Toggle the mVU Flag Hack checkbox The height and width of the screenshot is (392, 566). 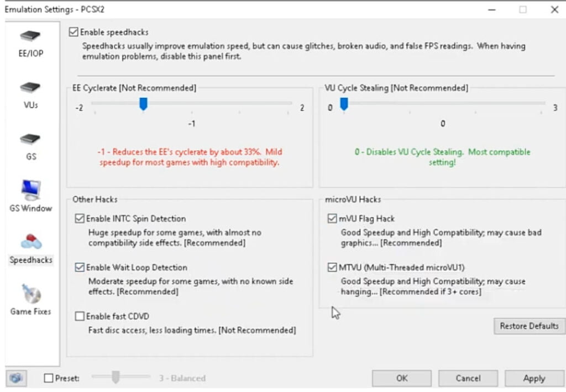tap(332, 219)
